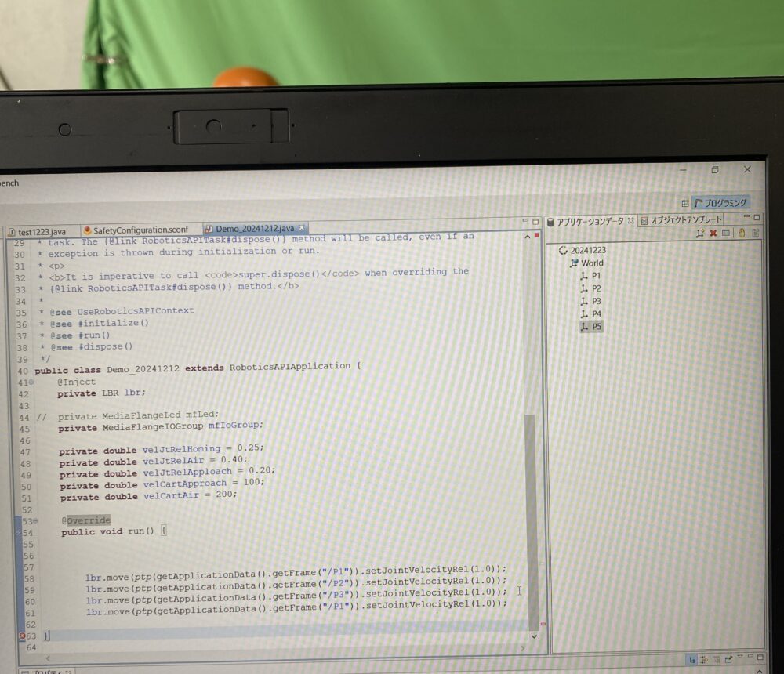Maximize the code editor pane
The width and height of the screenshot is (784, 674).
(535, 221)
